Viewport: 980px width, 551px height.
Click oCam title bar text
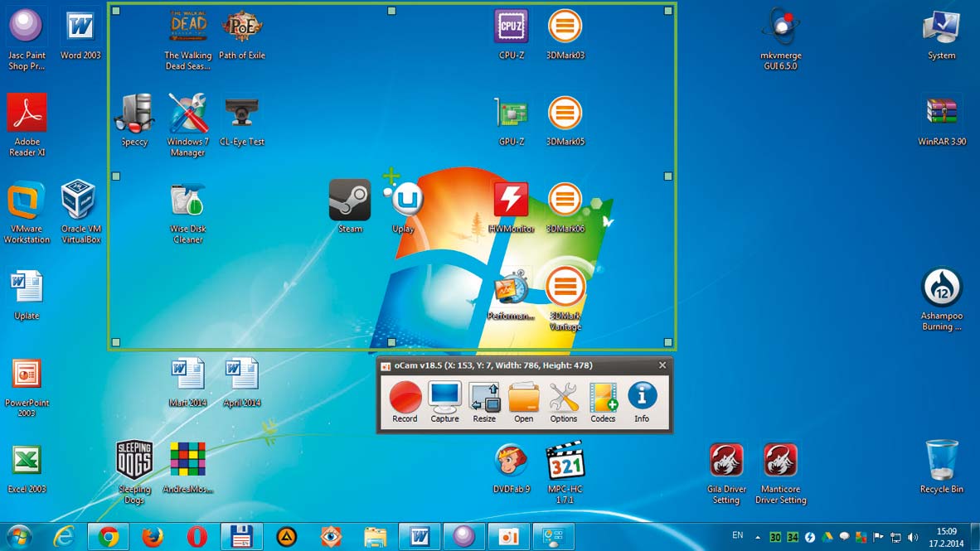click(x=493, y=365)
